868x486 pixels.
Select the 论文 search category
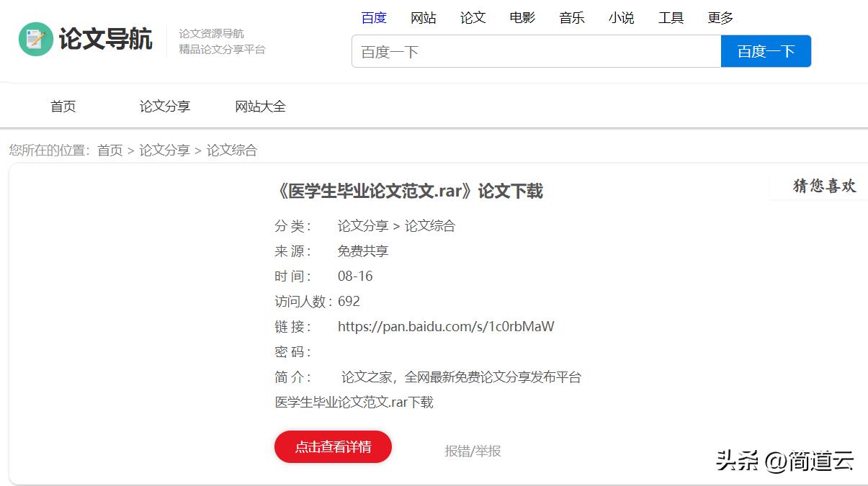coord(473,17)
